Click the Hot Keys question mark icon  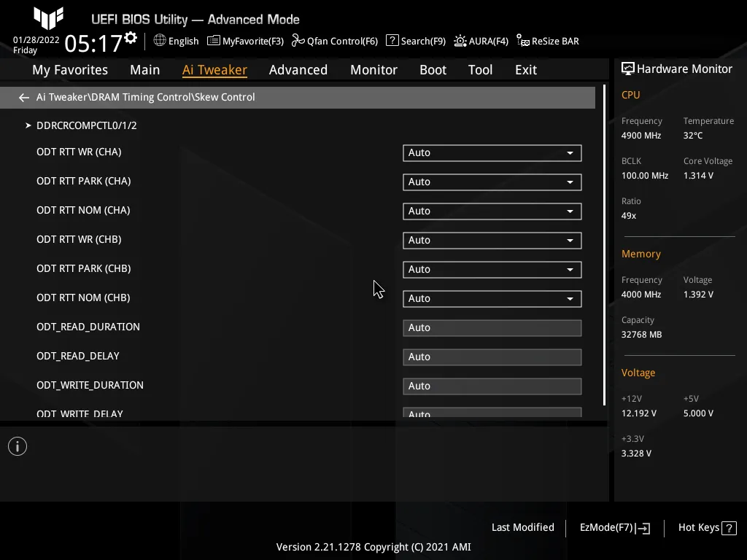[729, 528]
